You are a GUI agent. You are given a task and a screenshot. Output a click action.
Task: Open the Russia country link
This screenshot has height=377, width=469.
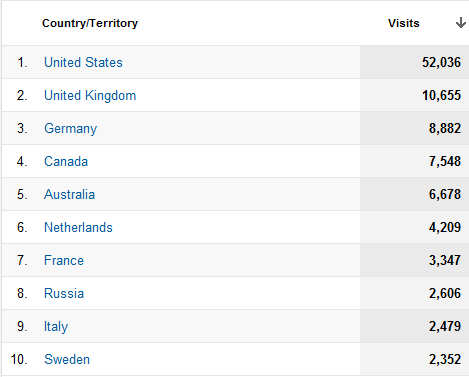coord(64,293)
